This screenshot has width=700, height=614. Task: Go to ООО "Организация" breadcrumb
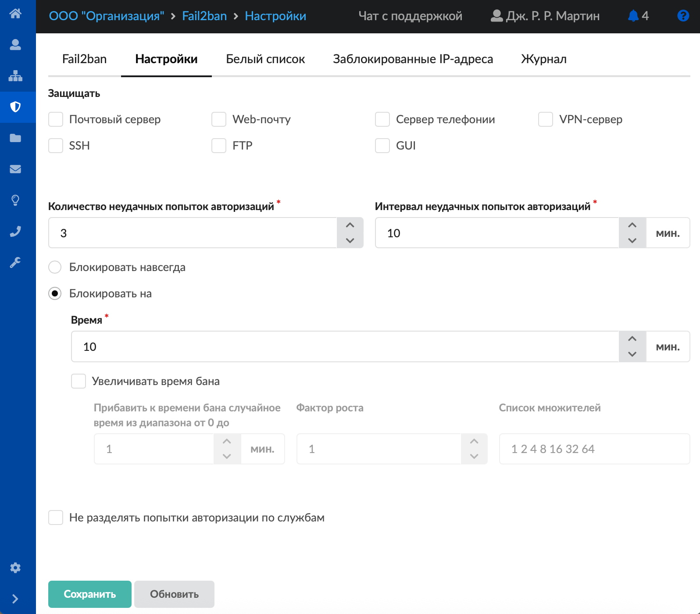107,16
